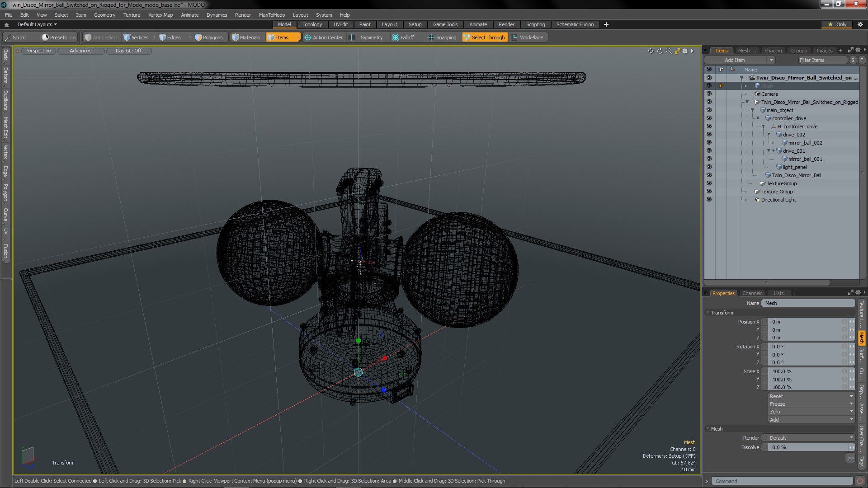Open the Presets browser

pyautogui.click(x=59, y=38)
